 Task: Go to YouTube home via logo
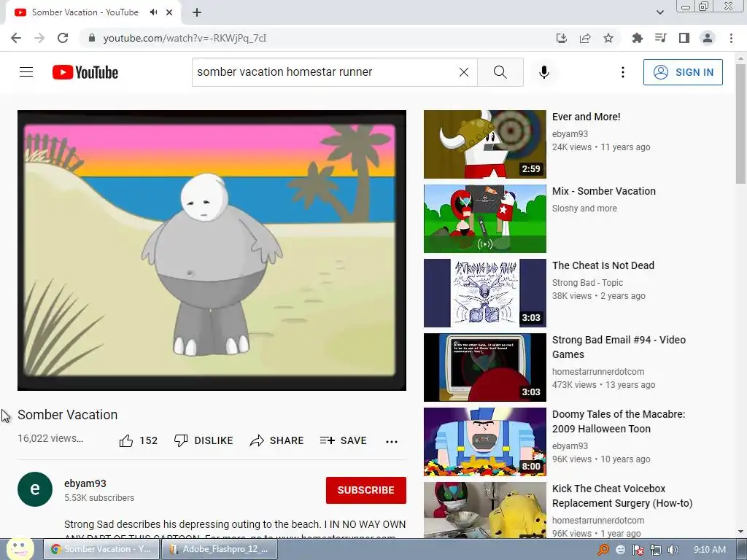point(85,72)
